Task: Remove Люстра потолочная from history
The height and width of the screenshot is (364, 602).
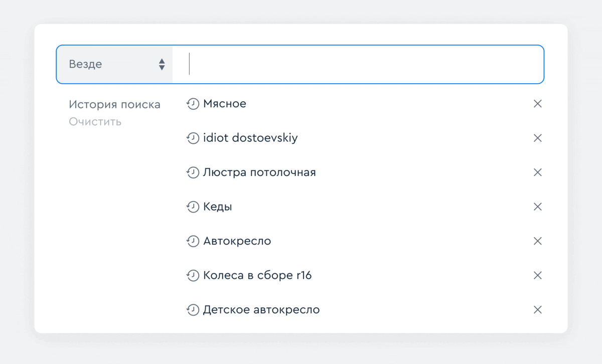Action: coord(537,172)
